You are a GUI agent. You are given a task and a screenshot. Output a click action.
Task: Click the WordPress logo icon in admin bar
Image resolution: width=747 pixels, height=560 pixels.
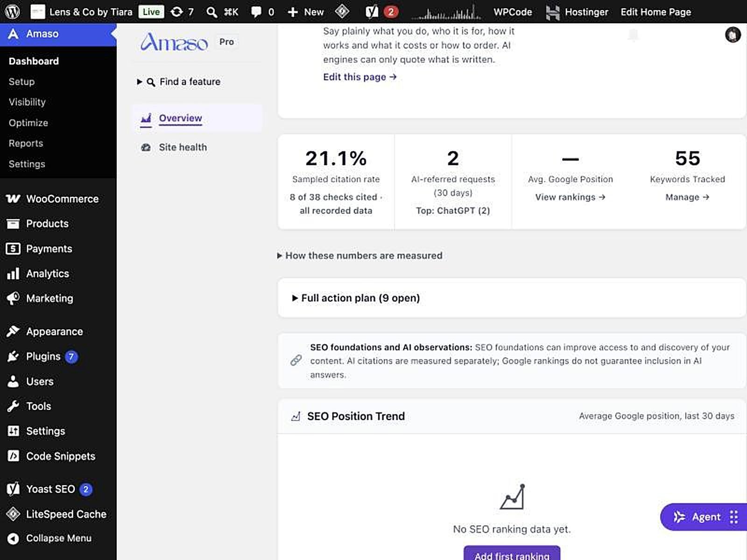(12, 12)
